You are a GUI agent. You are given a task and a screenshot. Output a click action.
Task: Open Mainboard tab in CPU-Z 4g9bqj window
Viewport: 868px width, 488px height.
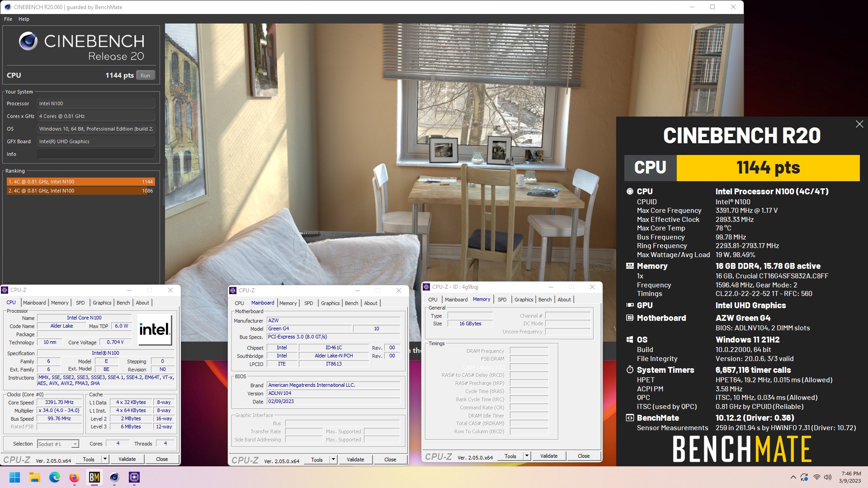pos(456,300)
